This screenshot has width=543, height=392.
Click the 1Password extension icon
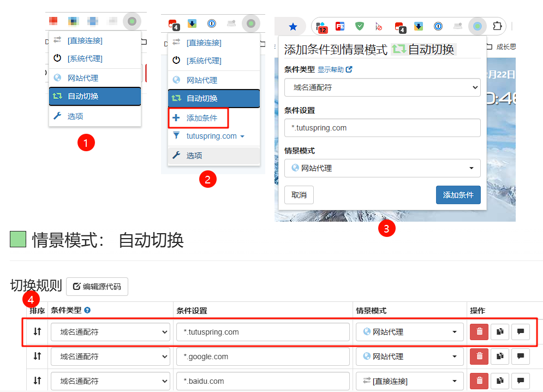[x=437, y=26]
